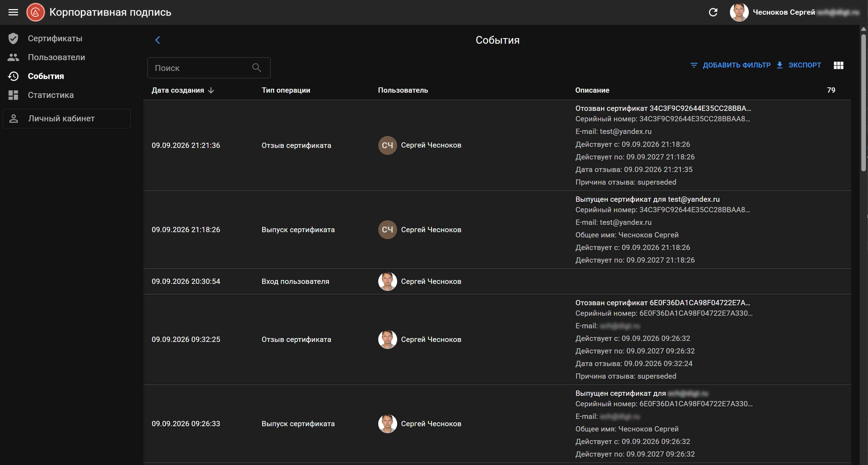Open the column grid view icon
The width and height of the screenshot is (868, 465).
(838, 65)
